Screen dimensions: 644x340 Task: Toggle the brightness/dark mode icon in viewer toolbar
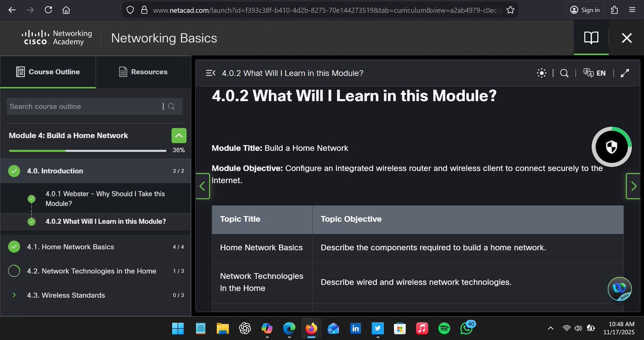click(x=541, y=73)
